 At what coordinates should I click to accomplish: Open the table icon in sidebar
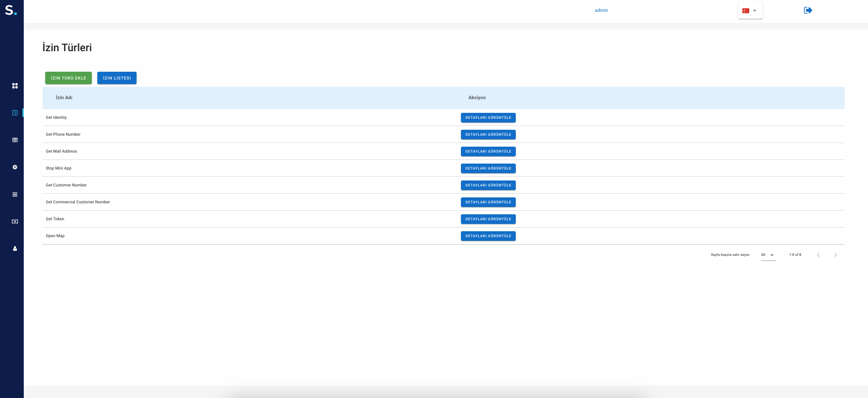15,140
